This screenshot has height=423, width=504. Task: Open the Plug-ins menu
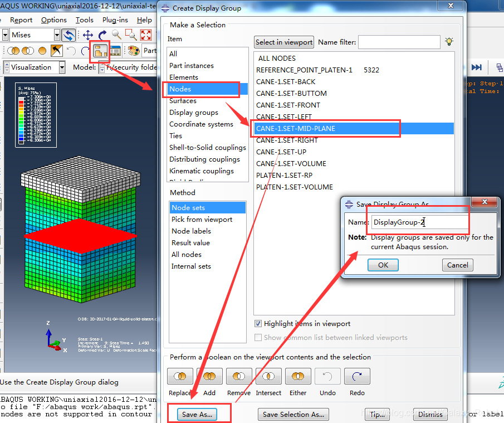tap(115, 20)
